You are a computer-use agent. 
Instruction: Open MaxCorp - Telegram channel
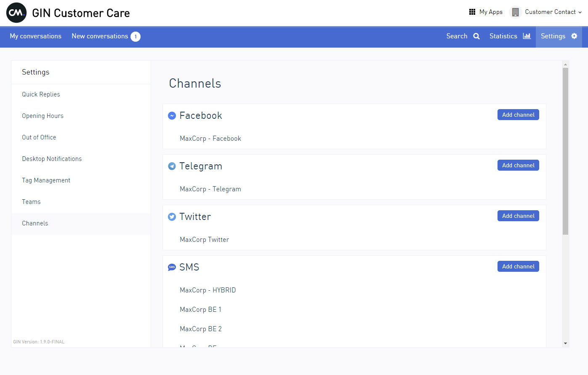[x=210, y=189]
